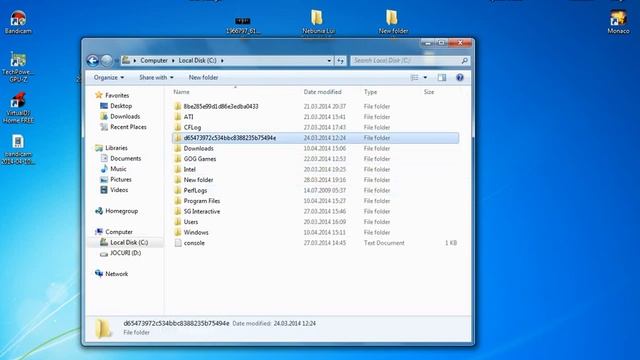Screen dimensions: 640x360
Task: Click the Program Files folder icon
Action: point(178,201)
